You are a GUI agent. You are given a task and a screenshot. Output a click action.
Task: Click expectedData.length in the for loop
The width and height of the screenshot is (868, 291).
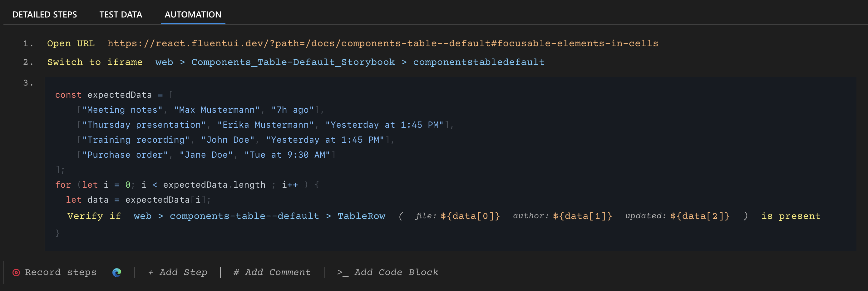pyautogui.click(x=214, y=185)
